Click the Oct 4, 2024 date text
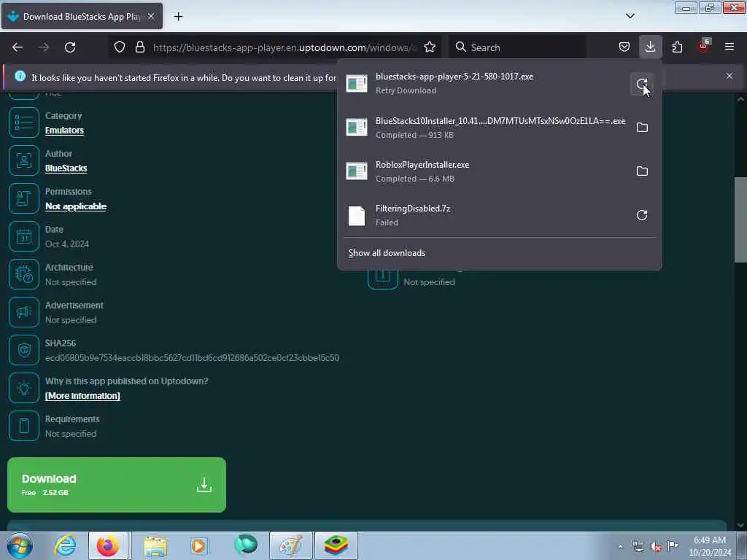The height and width of the screenshot is (560, 747). pyautogui.click(x=67, y=244)
